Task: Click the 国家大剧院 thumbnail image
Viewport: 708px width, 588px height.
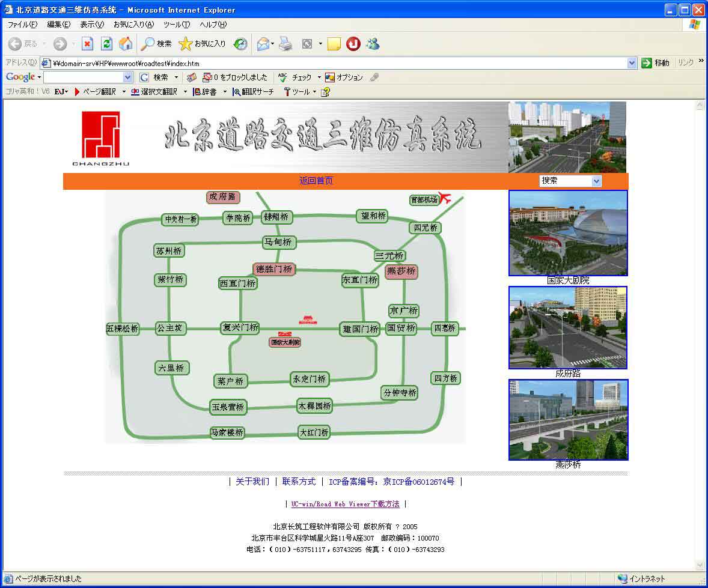Action: [568, 233]
